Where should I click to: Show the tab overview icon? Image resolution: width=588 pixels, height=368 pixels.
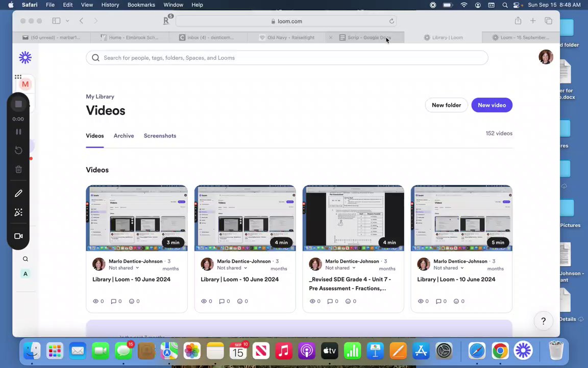548,21
